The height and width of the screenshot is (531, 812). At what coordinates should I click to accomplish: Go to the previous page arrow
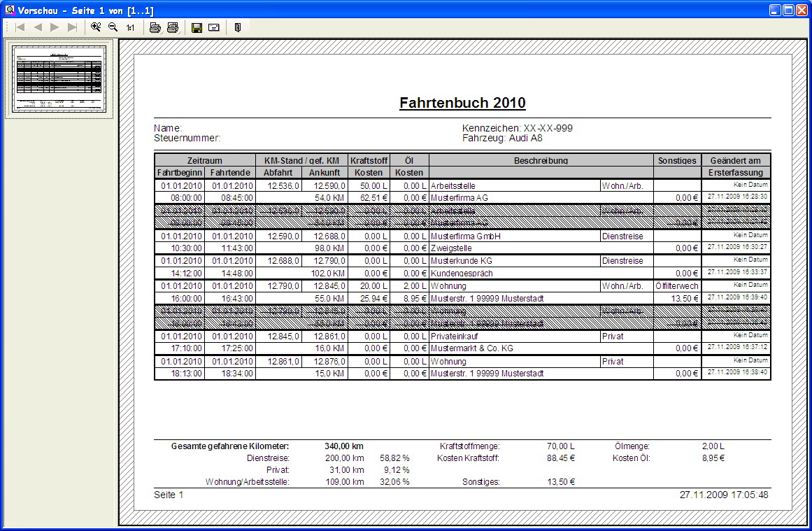pyautogui.click(x=38, y=27)
